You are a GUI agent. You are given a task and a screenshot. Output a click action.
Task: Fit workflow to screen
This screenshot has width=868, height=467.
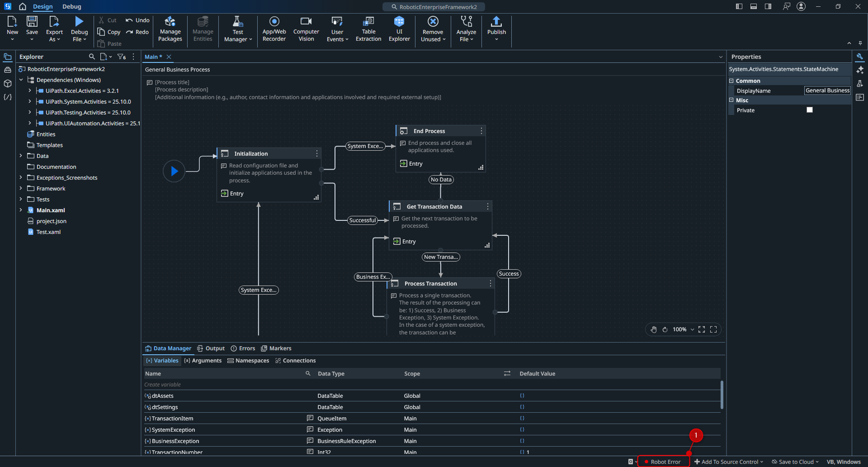(702, 329)
